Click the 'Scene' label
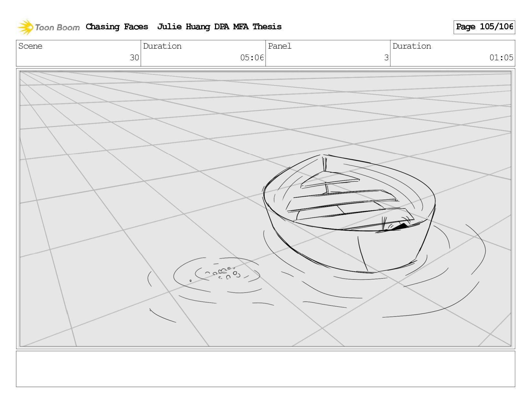 (x=30, y=46)
